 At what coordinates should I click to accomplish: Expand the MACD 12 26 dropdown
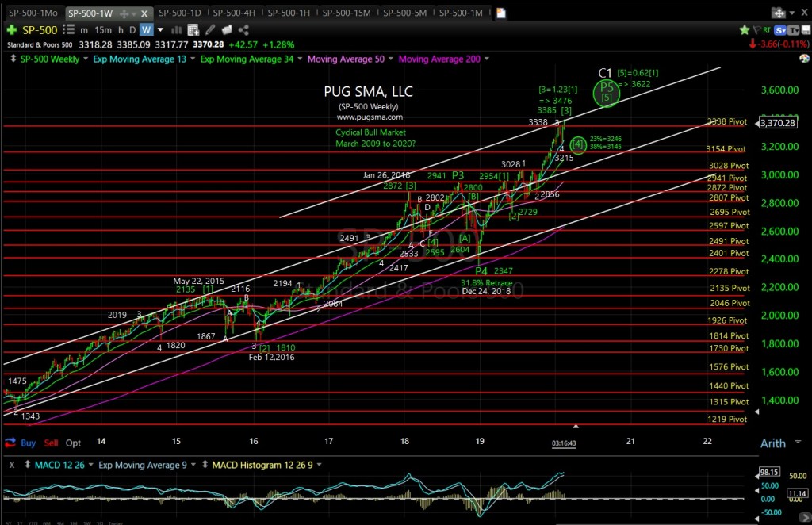click(90, 465)
